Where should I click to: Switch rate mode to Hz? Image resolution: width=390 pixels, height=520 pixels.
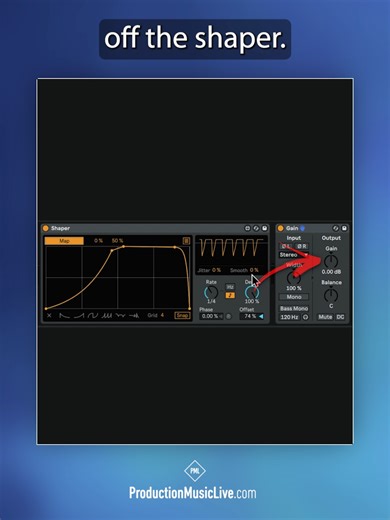click(x=230, y=287)
